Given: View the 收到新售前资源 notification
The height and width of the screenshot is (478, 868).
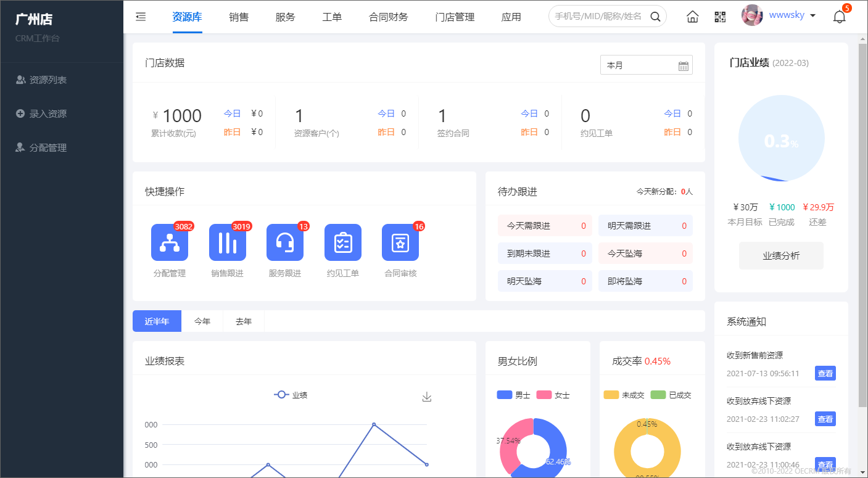Looking at the screenshot, I should [825, 373].
